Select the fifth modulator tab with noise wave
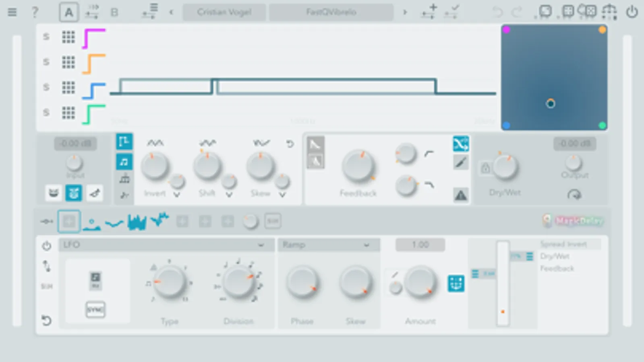 160,220
